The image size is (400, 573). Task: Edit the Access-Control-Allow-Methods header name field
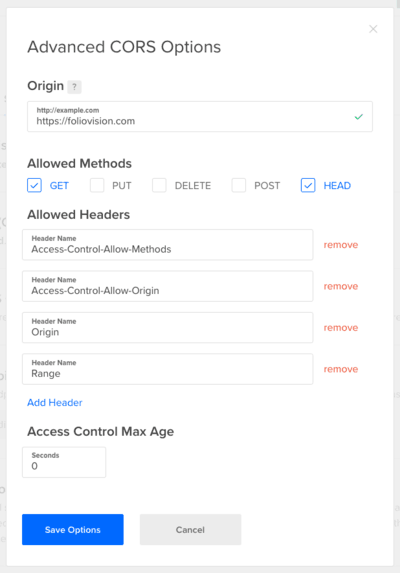(x=168, y=245)
